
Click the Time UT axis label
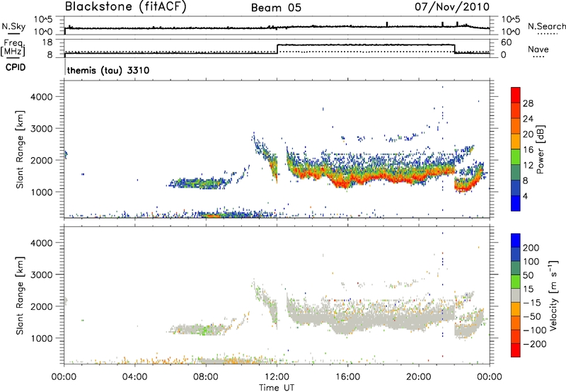pos(277,388)
